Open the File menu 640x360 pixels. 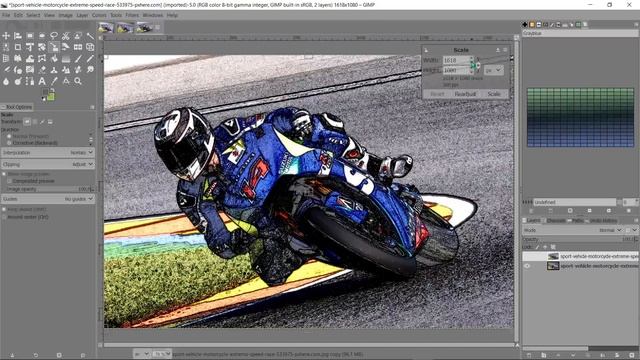click(6, 15)
